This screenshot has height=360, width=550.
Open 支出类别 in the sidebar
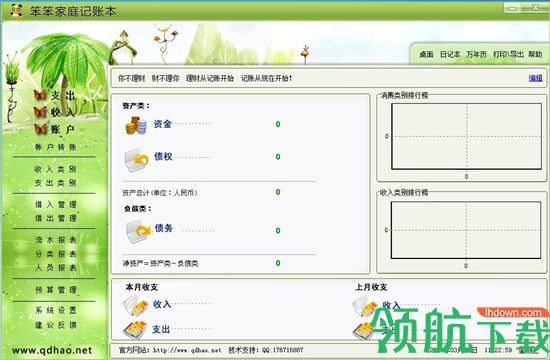click(x=55, y=183)
